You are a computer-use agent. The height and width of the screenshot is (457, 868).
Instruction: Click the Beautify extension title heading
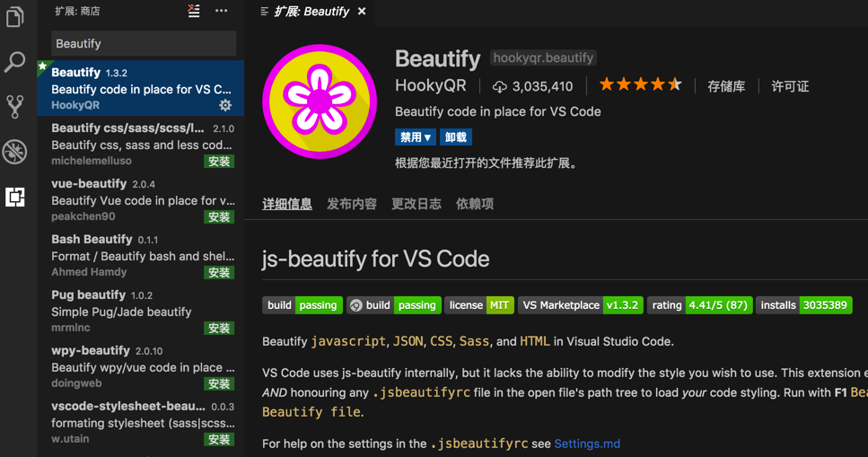[x=437, y=58]
